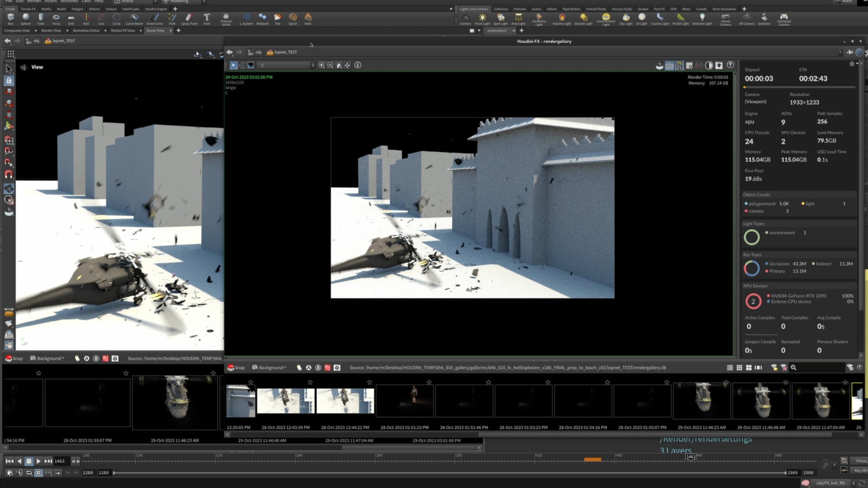Select the Torus shelf tool
Viewport: 868px width, 488px height.
click(56, 19)
